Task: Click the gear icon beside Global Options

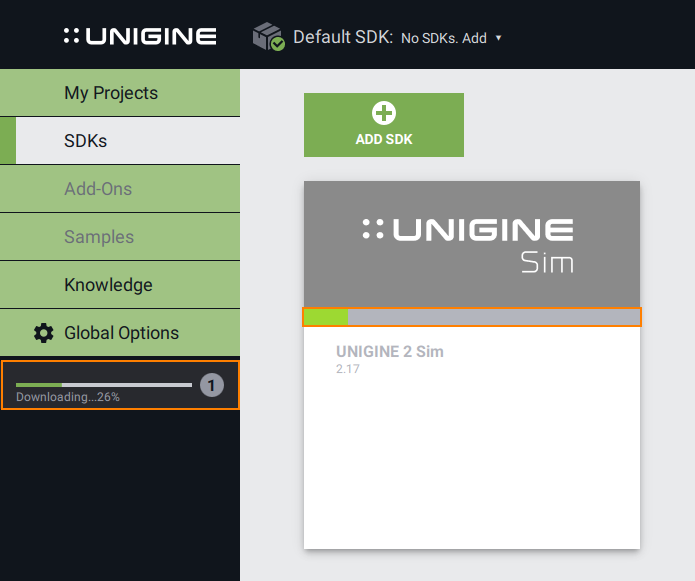Action: point(43,333)
